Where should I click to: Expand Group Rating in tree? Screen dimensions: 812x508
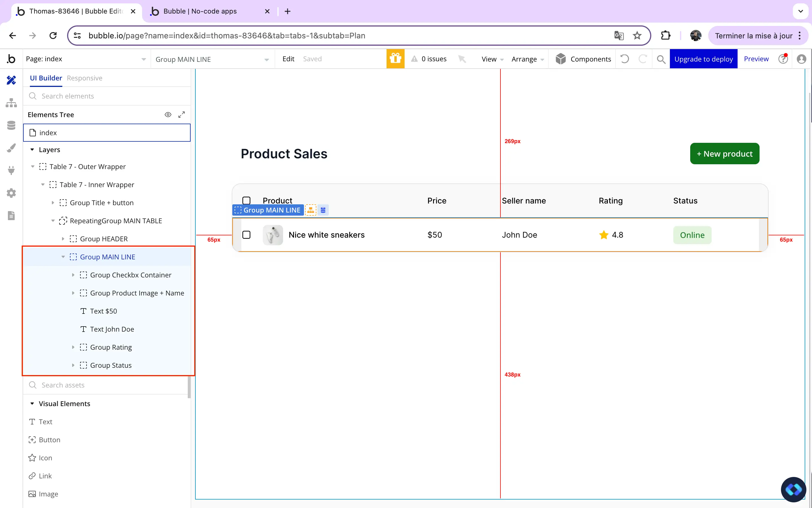pos(73,347)
